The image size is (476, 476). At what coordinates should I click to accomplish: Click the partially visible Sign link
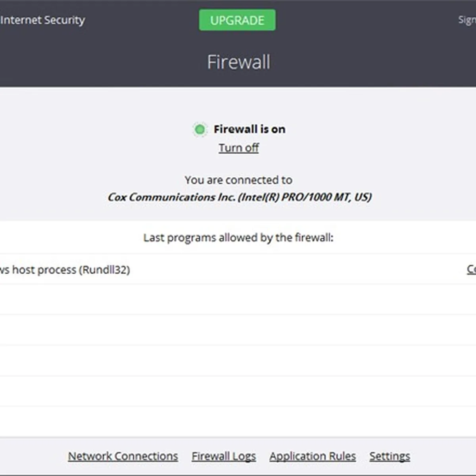467,20
